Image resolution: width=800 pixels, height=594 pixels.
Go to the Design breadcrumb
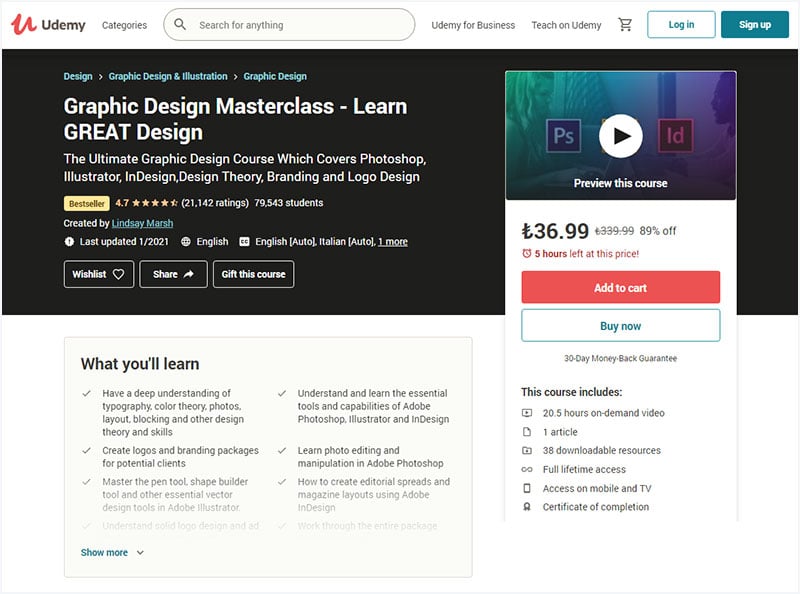point(78,76)
